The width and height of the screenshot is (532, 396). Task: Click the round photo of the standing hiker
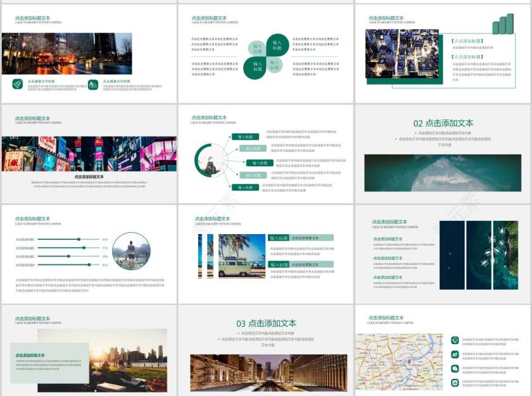[131, 251]
